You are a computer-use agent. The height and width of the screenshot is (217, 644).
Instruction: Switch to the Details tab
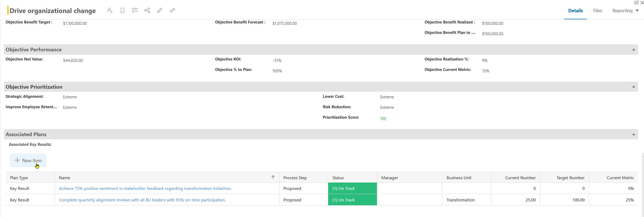point(575,11)
